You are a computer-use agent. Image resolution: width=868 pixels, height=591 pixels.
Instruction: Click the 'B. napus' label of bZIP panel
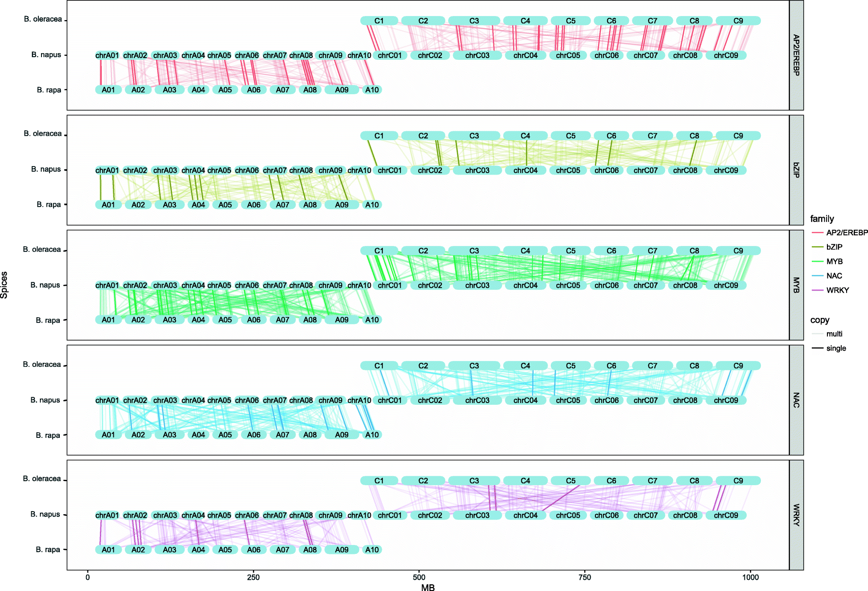tap(46, 169)
